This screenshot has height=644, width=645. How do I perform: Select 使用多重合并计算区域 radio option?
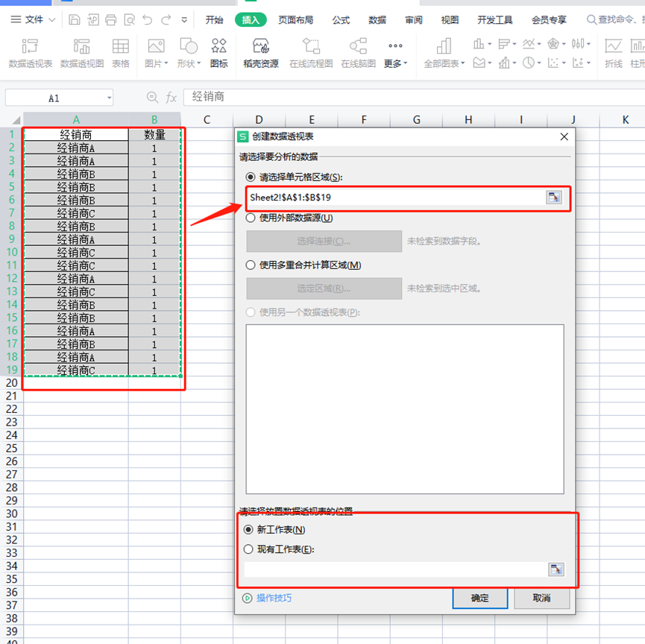(250, 265)
